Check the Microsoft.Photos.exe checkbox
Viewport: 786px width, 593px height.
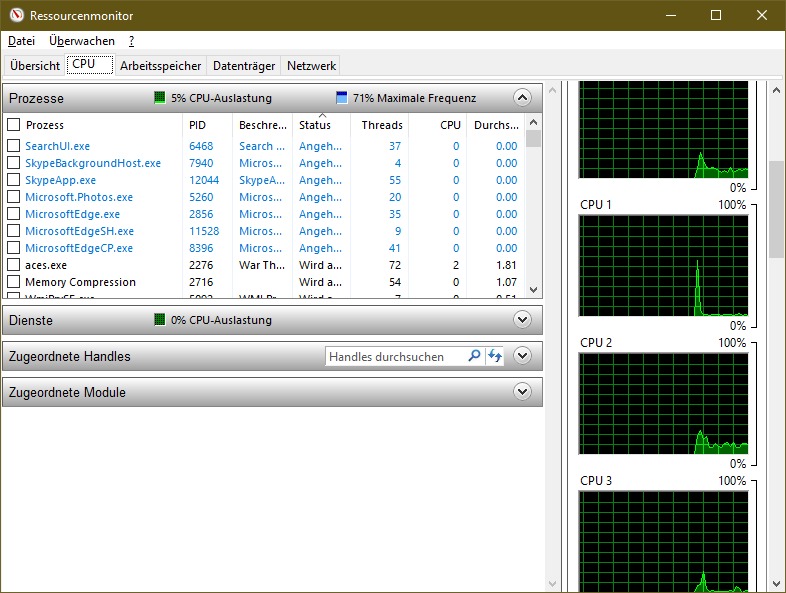tap(14, 197)
